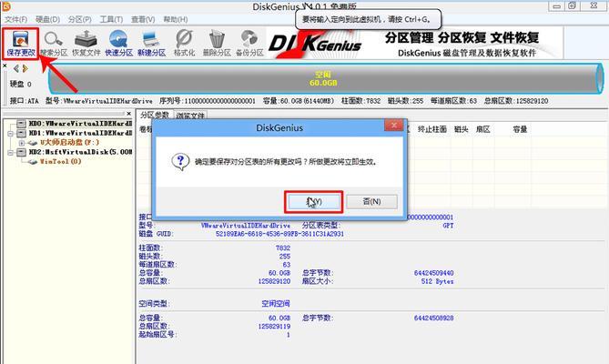609x364 pixels.
Task: Open the 工具(T) menu
Action: [x=111, y=19]
